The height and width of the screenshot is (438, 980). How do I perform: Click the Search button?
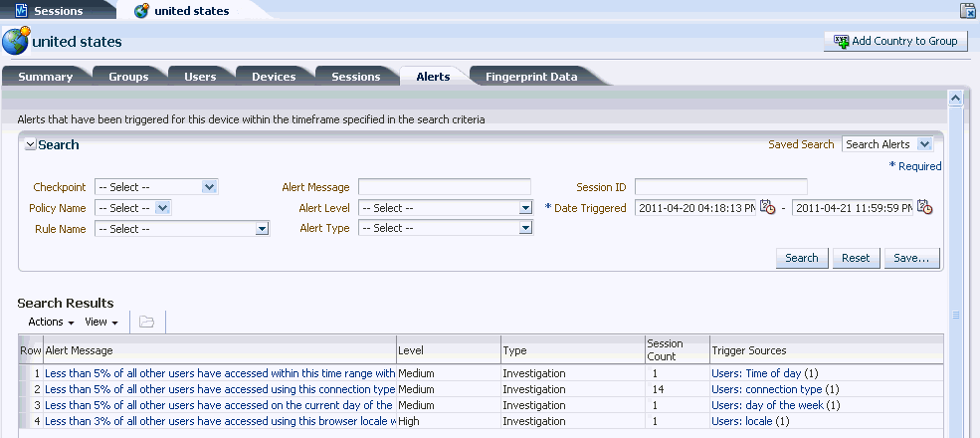coord(802,258)
